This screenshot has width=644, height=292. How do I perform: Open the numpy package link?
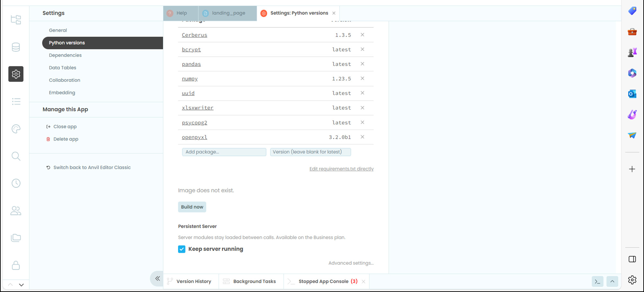190,79
